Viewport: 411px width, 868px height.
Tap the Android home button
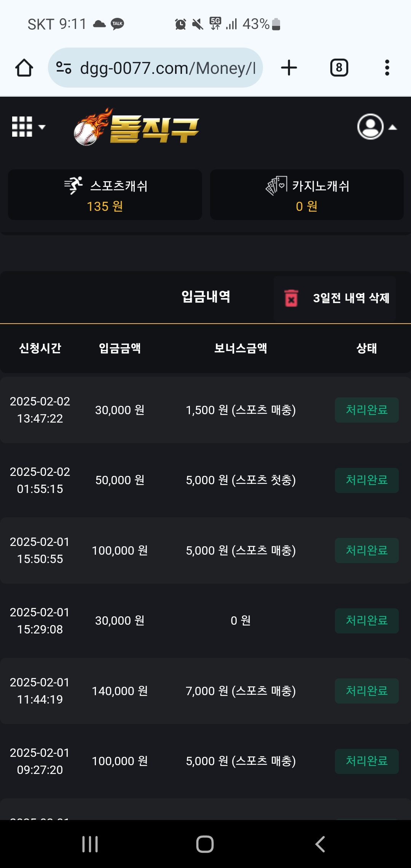point(205,844)
